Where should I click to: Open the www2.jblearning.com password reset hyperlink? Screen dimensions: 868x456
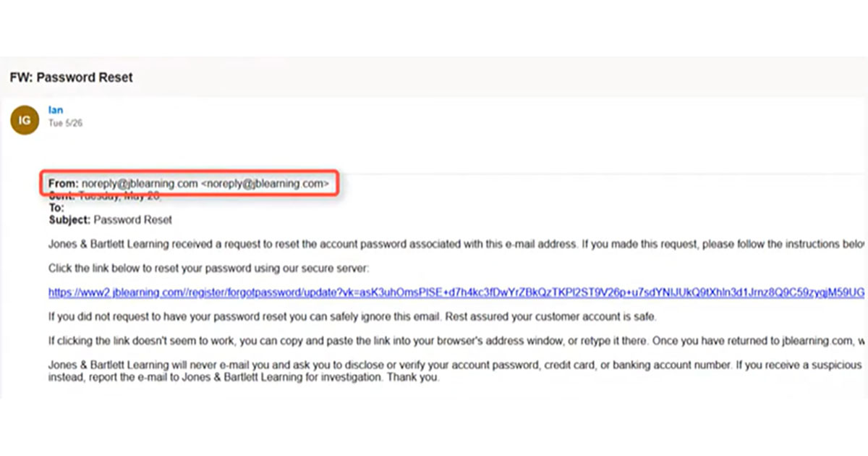pos(456,293)
